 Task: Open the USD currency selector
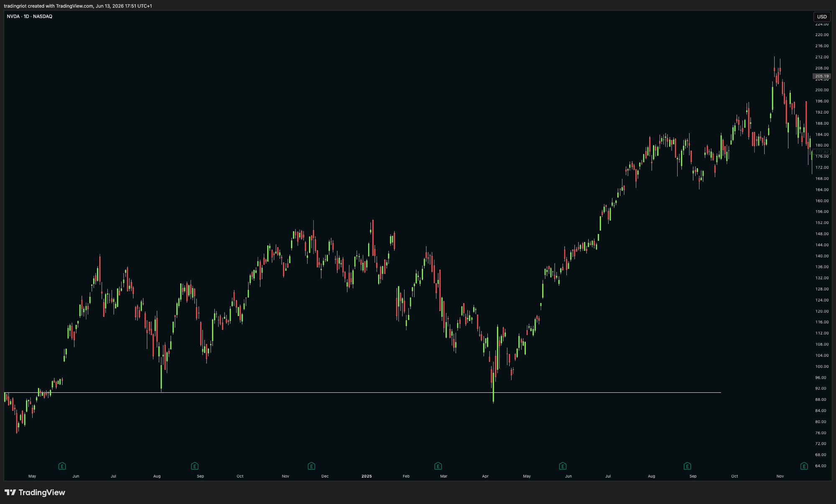click(x=822, y=17)
